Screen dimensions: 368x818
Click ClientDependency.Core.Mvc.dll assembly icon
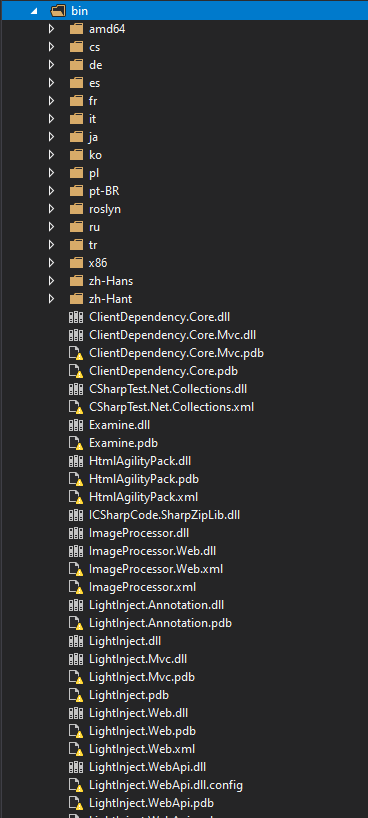pos(76,335)
